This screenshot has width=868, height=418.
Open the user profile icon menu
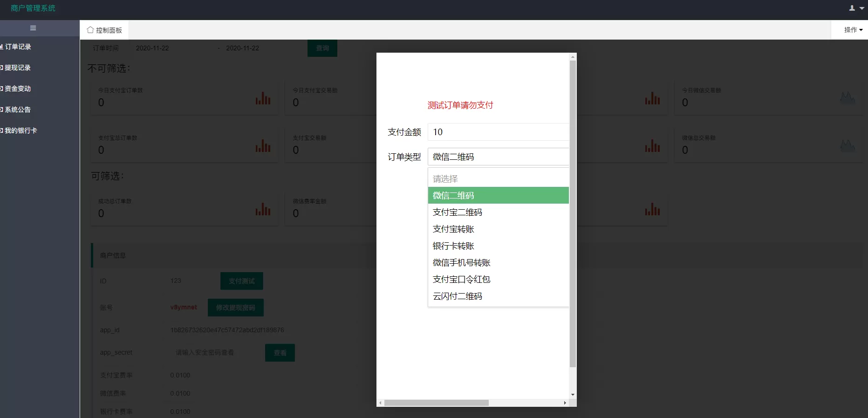(x=856, y=8)
